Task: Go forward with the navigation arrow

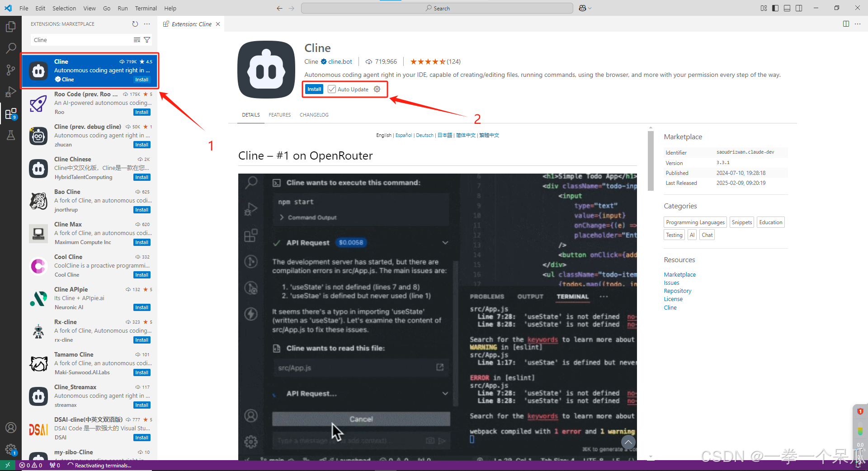Action: point(291,8)
